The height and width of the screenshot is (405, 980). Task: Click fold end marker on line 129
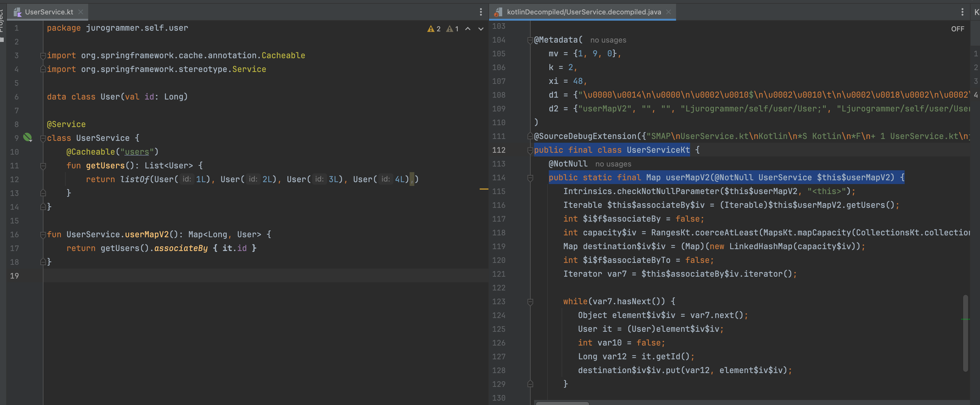[x=530, y=384]
